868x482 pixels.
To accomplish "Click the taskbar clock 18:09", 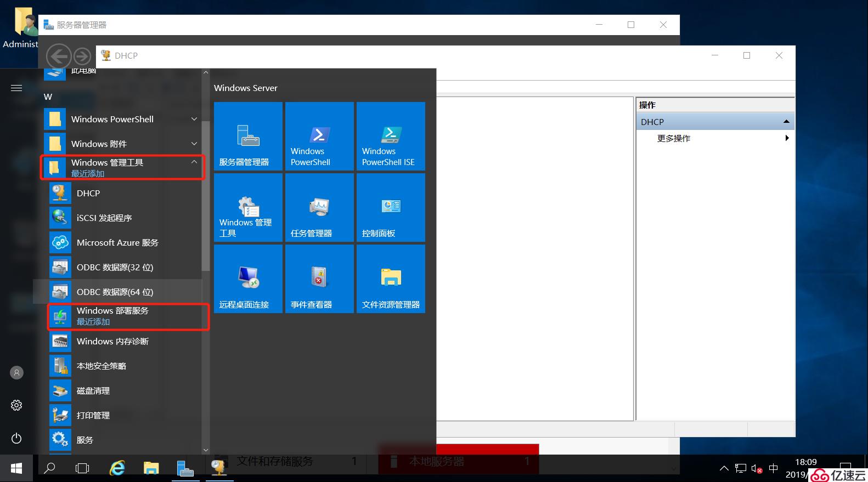I will [x=806, y=462].
